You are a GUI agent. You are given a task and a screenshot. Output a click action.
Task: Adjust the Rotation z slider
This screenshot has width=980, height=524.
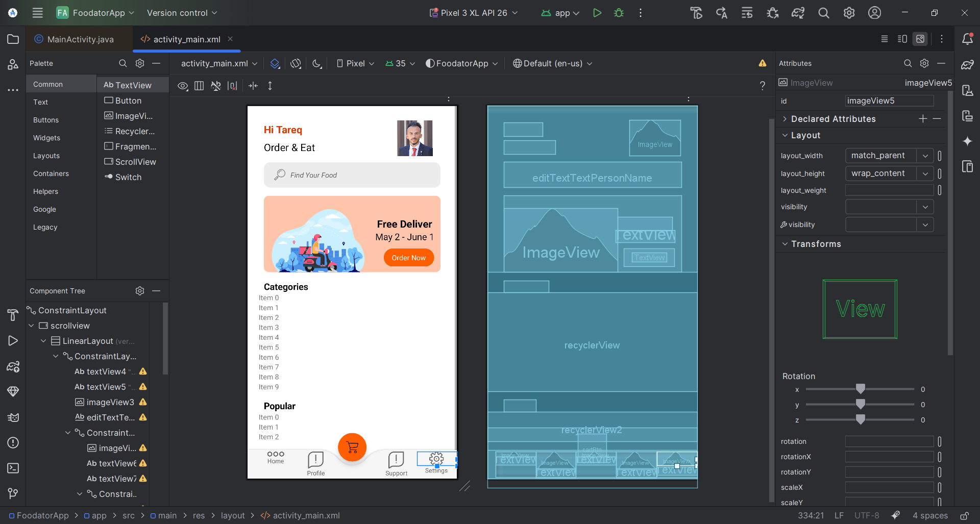pyautogui.click(x=860, y=420)
